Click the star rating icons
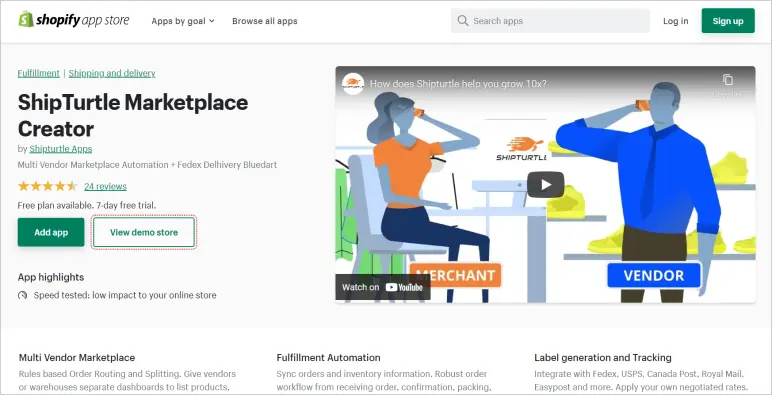Image resolution: width=772 pixels, height=395 pixels. 47,186
